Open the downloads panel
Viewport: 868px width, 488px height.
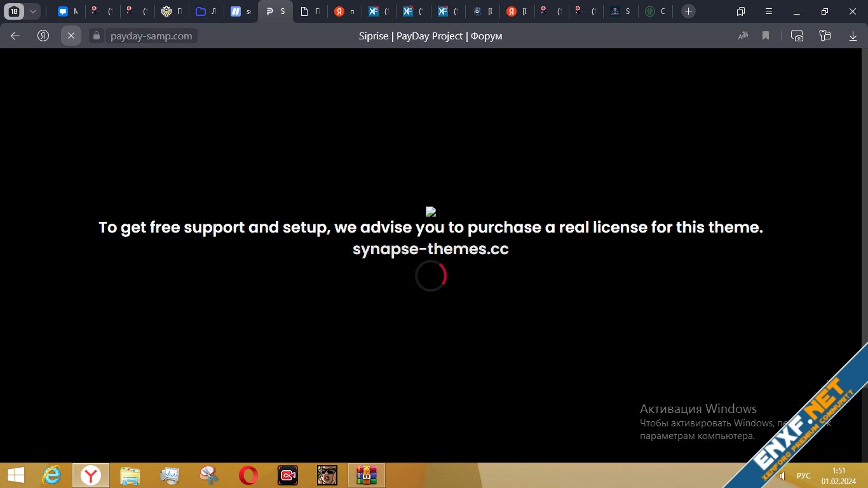pyautogui.click(x=853, y=36)
